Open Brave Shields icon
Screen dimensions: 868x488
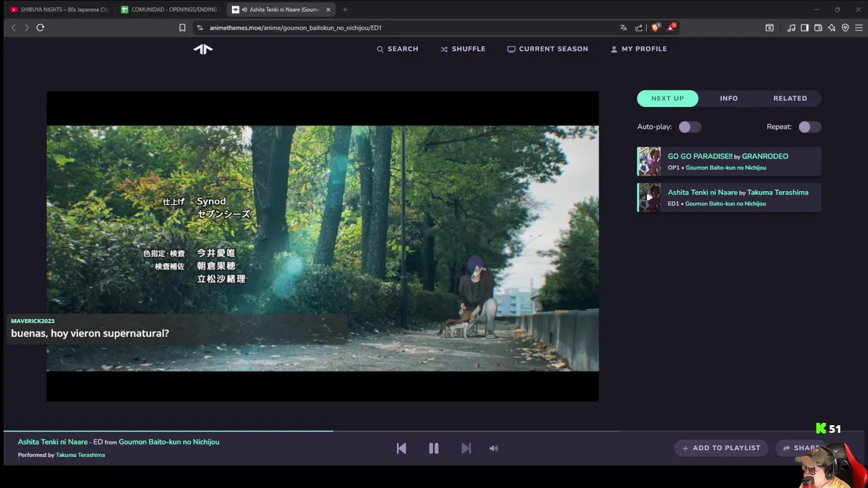click(655, 28)
